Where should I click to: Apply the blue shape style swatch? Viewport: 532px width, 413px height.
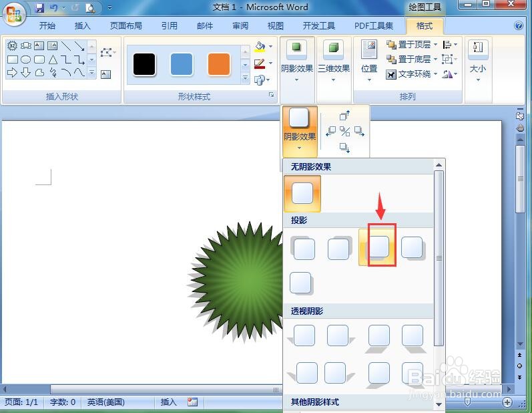pos(182,64)
